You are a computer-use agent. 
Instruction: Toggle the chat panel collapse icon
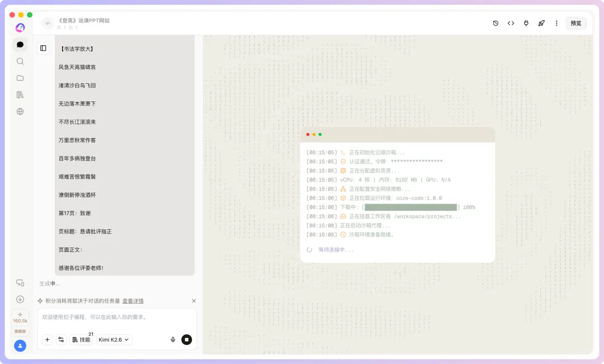coord(43,48)
